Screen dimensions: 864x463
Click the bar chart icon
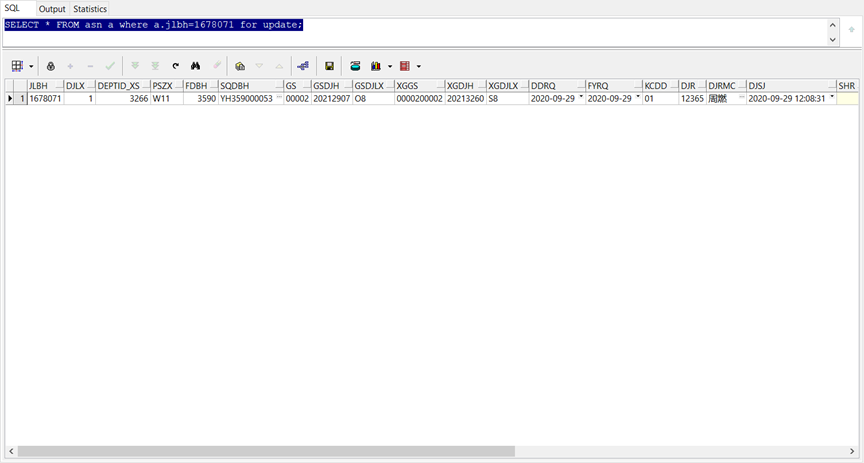(376, 66)
